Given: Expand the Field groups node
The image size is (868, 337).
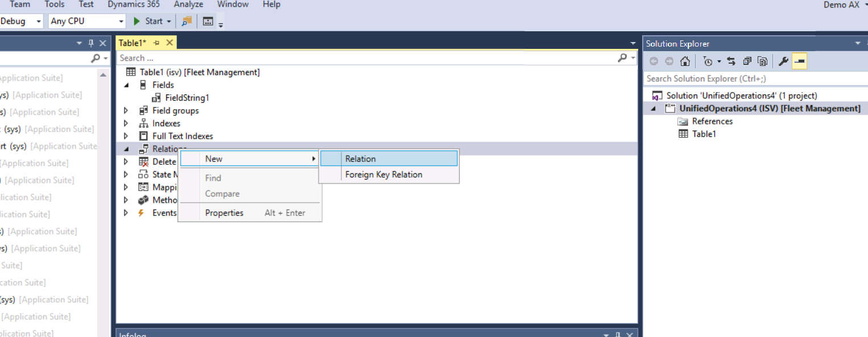Looking at the screenshot, I should (126, 110).
